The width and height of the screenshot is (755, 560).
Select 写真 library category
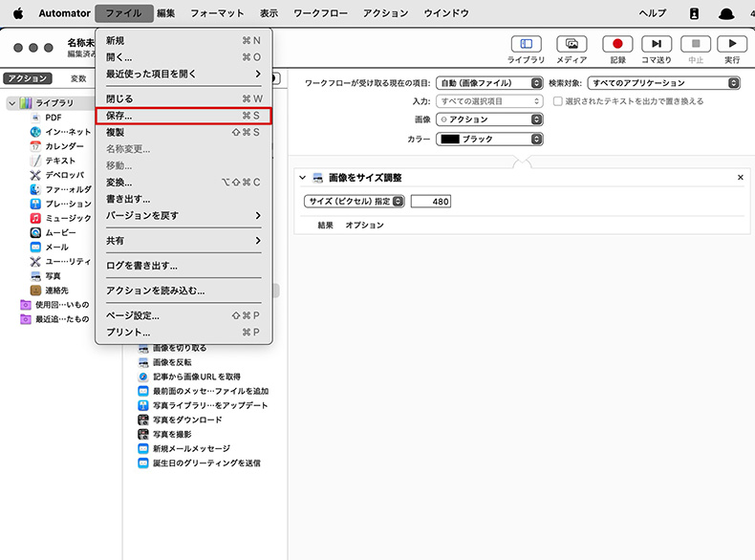[46, 276]
